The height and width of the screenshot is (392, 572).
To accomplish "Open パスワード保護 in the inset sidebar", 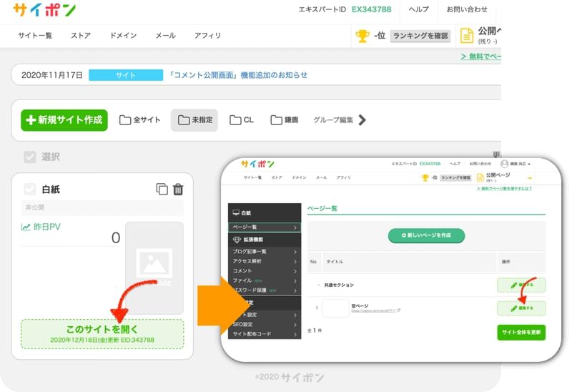I will pos(265,290).
